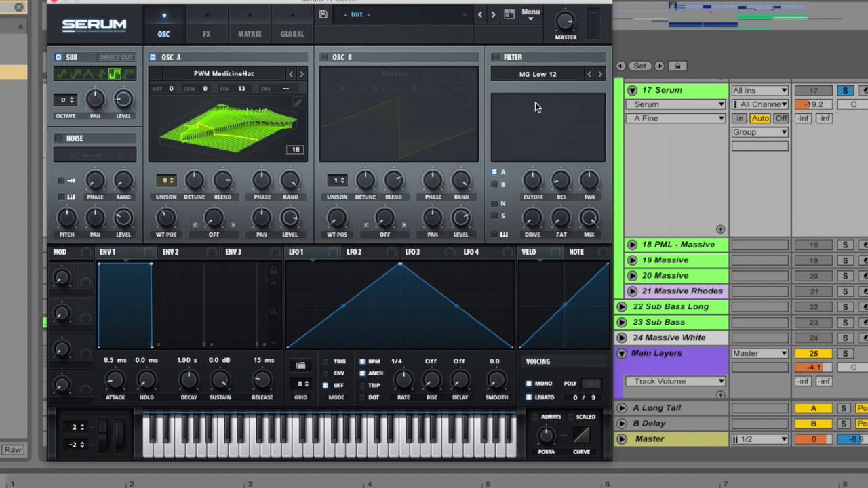The width and height of the screenshot is (868, 488).
Task: Click Ableton Set add-locator right arrow button
Action: [x=659, y=66]
